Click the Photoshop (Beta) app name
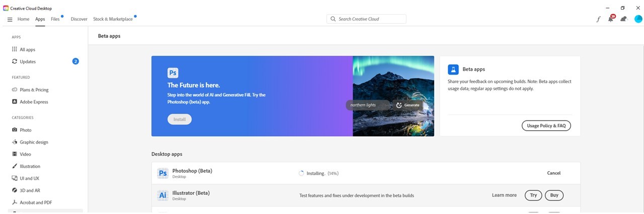644x214 pixels. pos(192,171)
